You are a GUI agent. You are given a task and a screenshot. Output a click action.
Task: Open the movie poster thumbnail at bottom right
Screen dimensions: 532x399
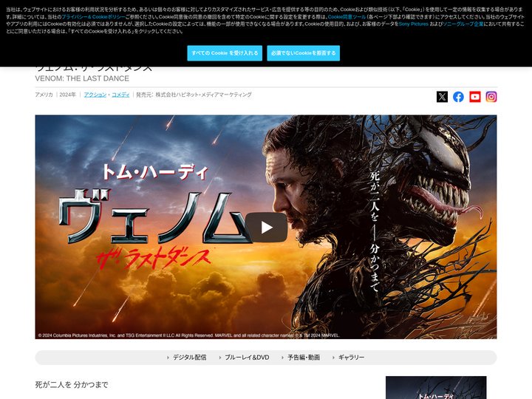point(436,387)
